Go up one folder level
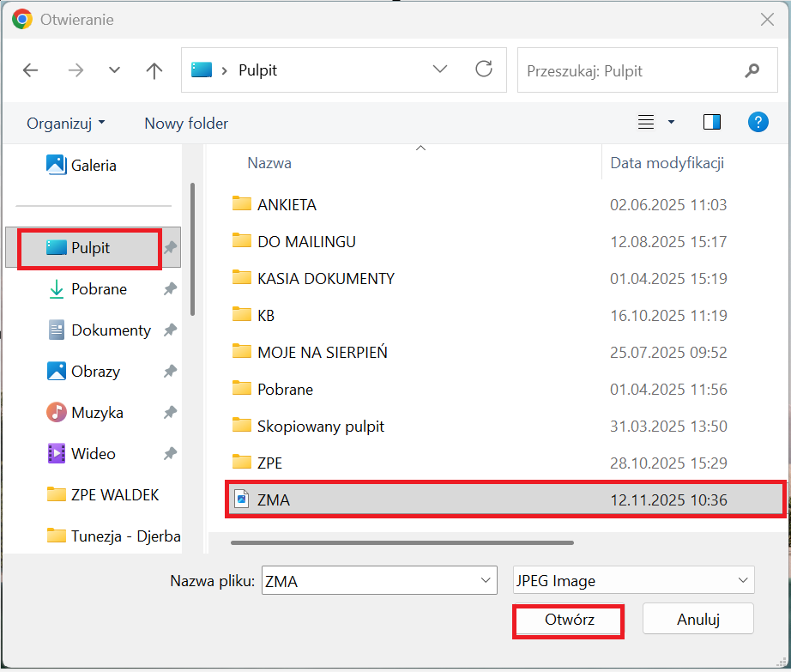The image size is (791, 672). 154,70
